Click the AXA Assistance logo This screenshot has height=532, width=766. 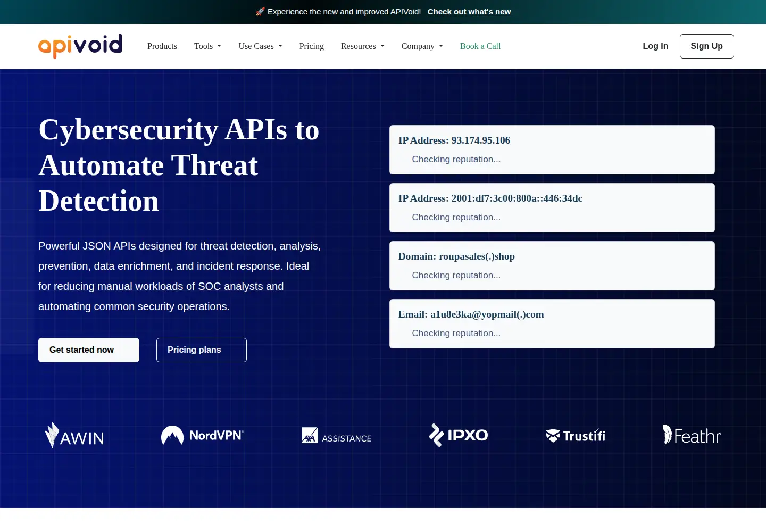click(x=337, y=436)
